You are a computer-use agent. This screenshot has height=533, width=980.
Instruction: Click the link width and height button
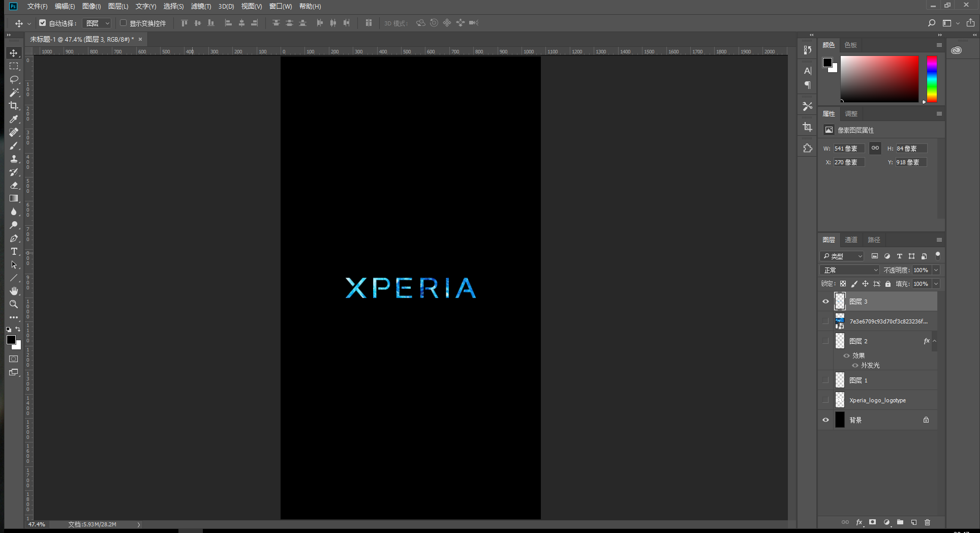(x=875, y=148)
